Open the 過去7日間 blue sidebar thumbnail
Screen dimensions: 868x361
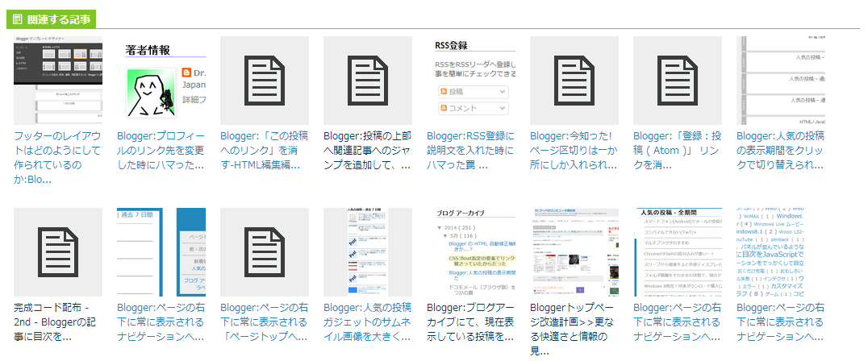(x=161, y=252)
